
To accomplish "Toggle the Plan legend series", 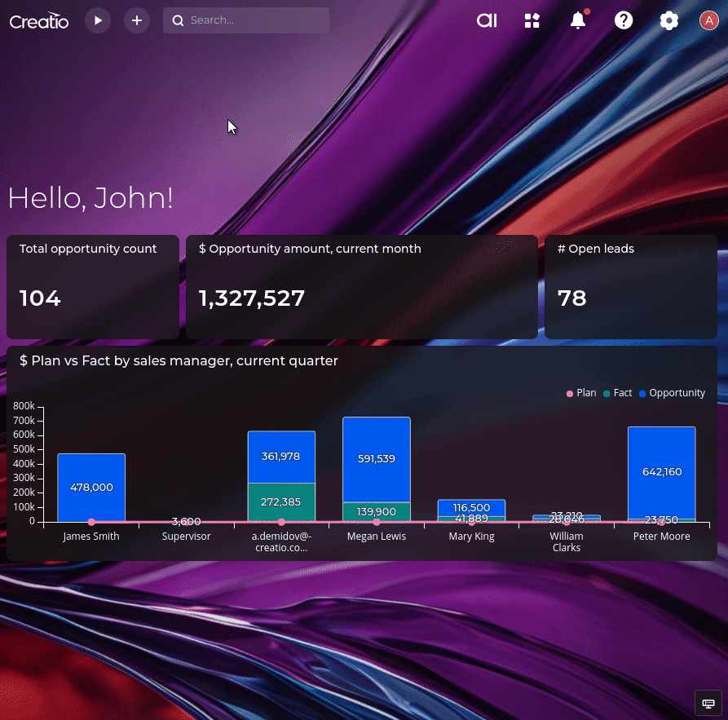I will [x=581, y=393].
